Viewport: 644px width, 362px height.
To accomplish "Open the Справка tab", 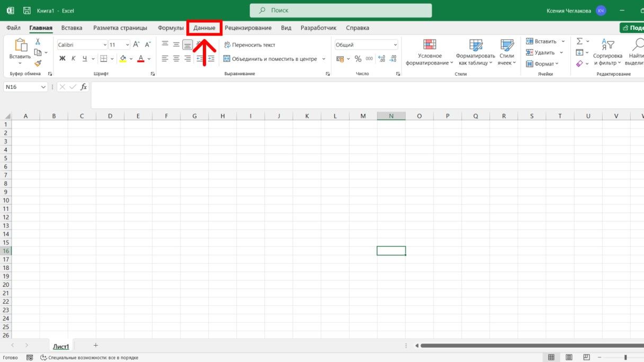I will (357, 28).
